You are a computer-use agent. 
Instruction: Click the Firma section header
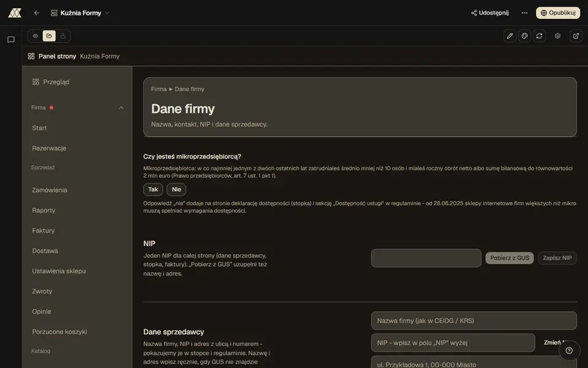(77, 108)
